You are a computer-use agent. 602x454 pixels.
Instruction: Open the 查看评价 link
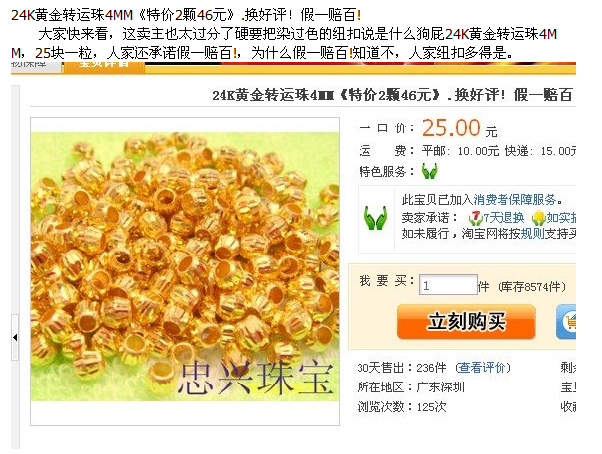tap(483, 368)
